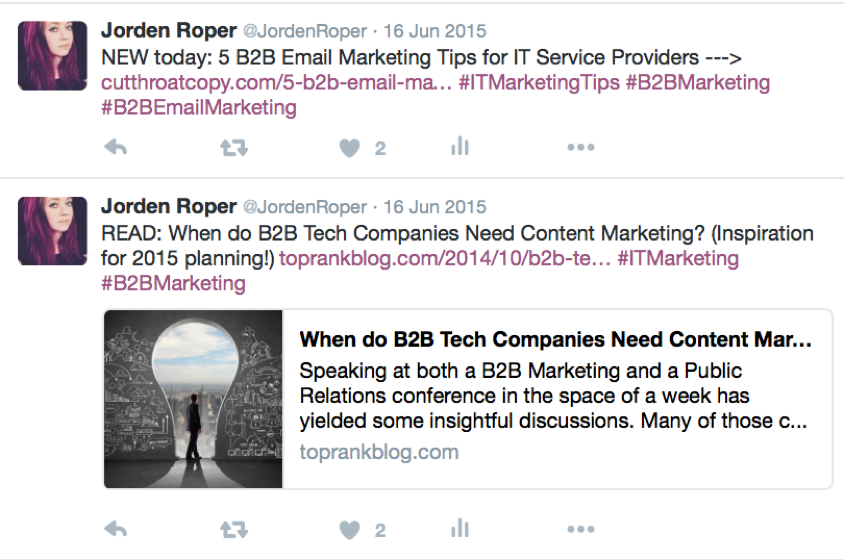View analytics for the Email Marketing Tips tweet
This screenshot has height=560, width=844.
coord(460,146)
